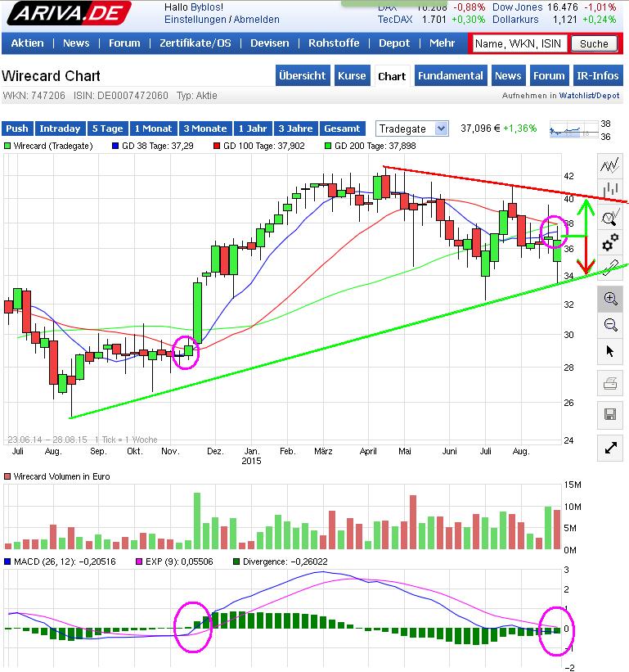
Task: Open the Zertifikate/OS menu
Action: [x=195, y=43]
